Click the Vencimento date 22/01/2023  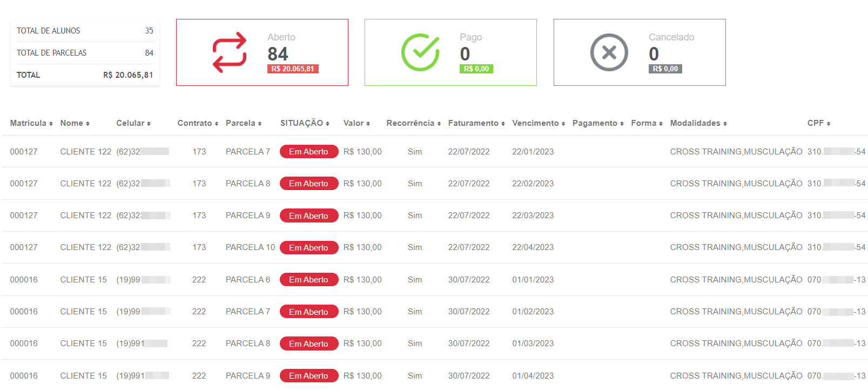533,152
